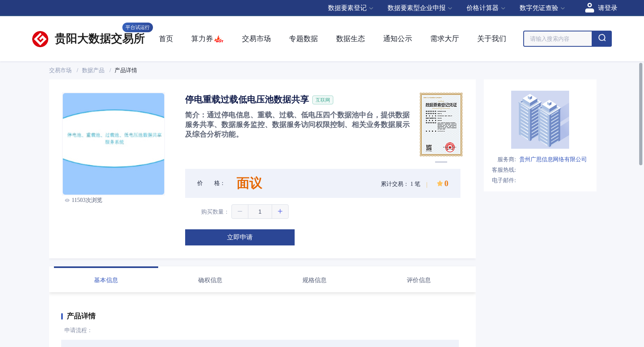This screenshot has height=347, width=644.
Task: Increase purchase quantity with plus button
Action: click(280, 212)
